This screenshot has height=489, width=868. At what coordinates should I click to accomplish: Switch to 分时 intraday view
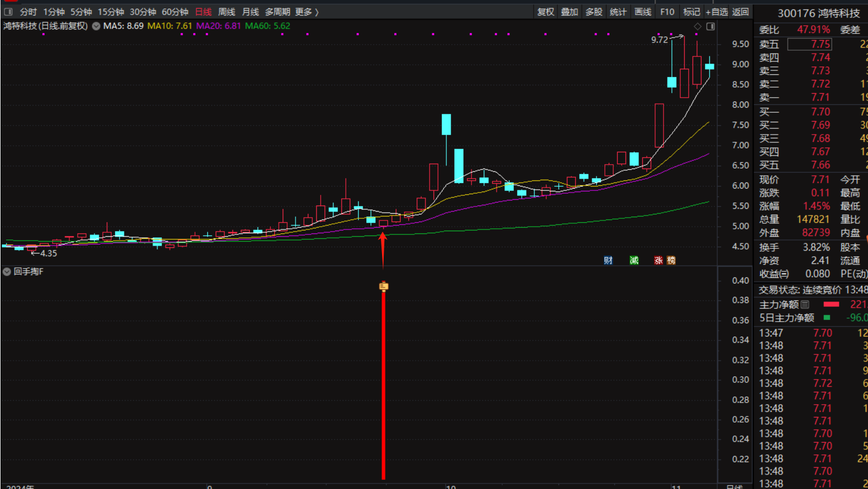(x=28, y=12)
